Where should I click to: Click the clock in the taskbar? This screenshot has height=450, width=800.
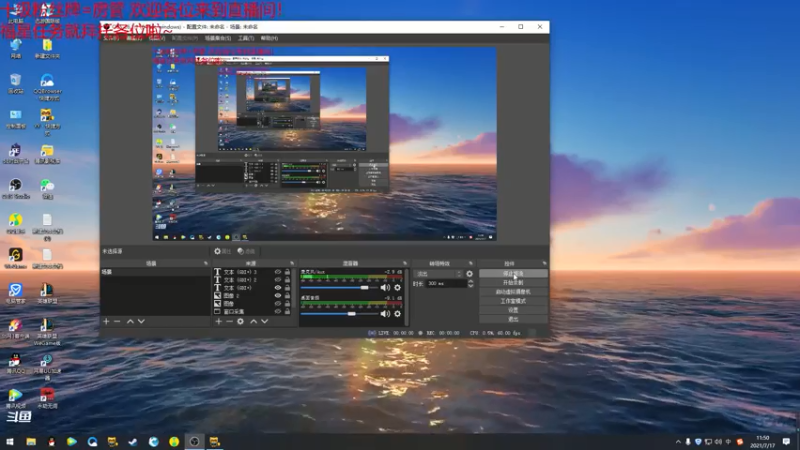tap(763, 442)
